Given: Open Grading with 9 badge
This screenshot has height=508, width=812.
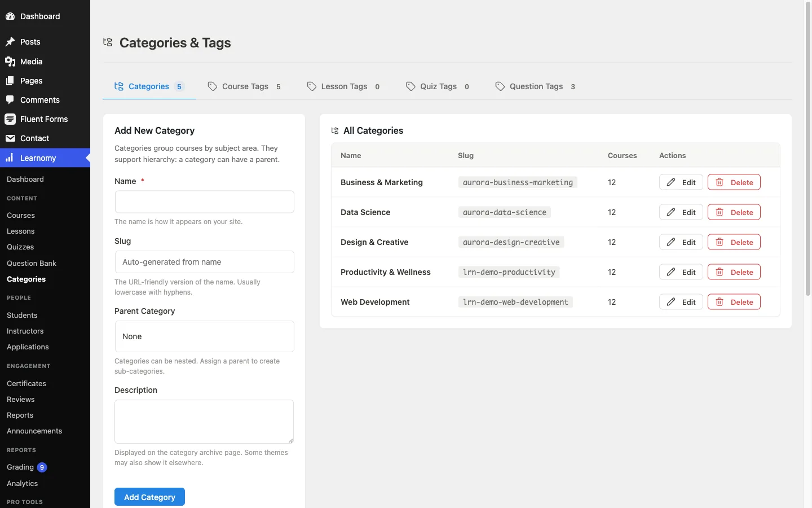Looking at the screenshot, I should coord(27,467).
